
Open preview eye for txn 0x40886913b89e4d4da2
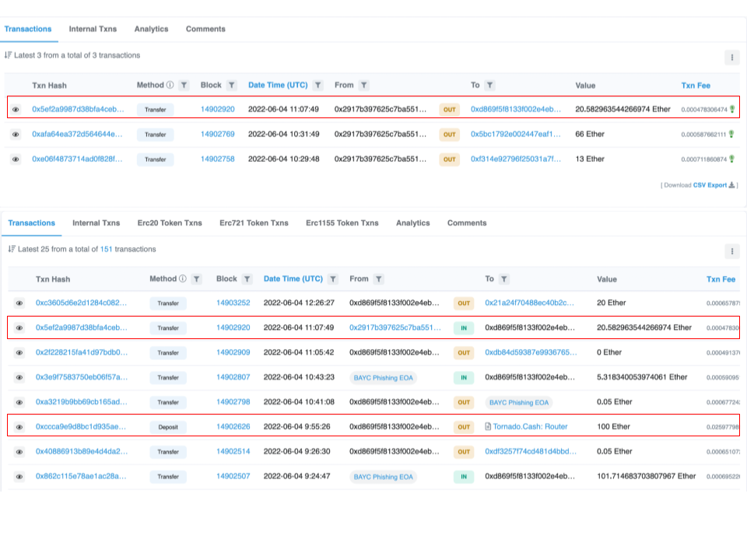(19, 451)
